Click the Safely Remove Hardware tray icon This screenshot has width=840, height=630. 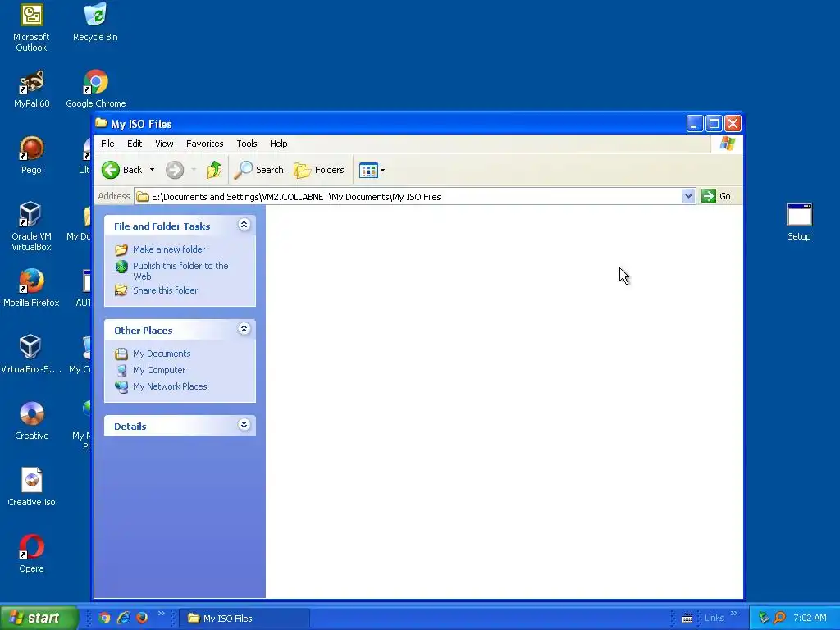pyautogui.click(x=764, y=619)
